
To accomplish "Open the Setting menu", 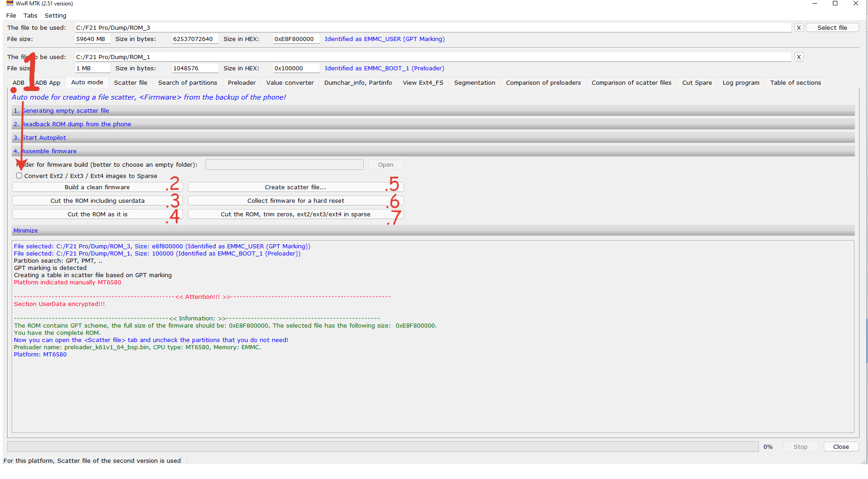I will [x=55, y=15].
